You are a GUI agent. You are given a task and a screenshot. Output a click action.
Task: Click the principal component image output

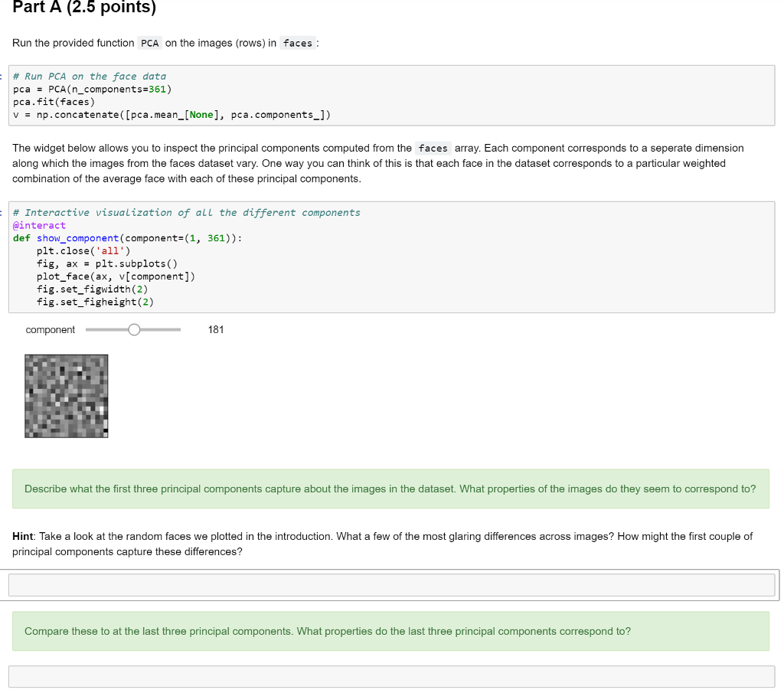pos(67,396)
